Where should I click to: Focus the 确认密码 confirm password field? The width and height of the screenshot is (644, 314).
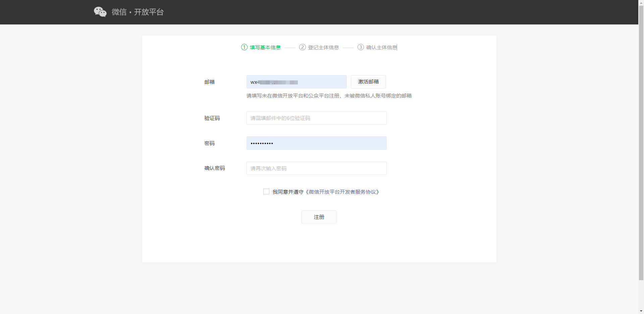click(x=317, y=168)
